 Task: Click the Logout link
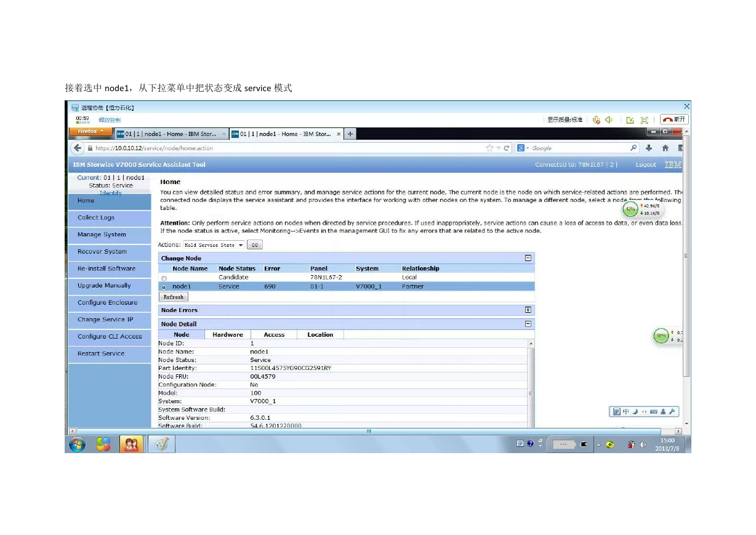pos(646,165)
